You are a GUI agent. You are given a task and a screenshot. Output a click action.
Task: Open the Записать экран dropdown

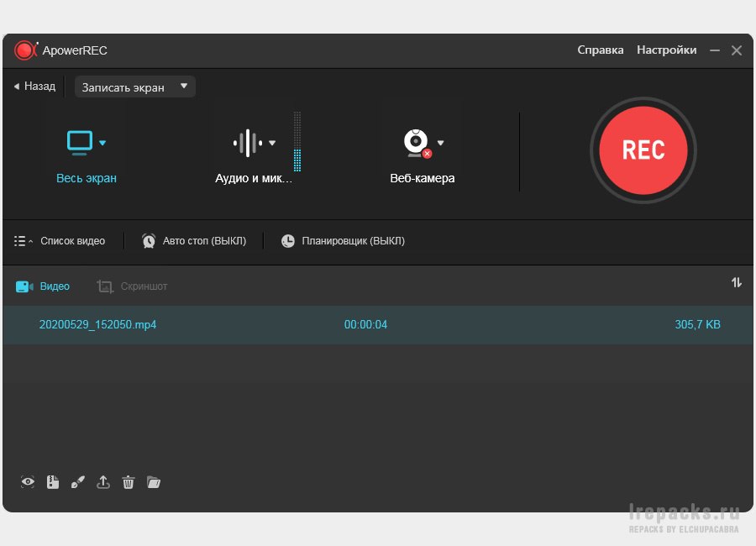[x=135, y=87]
